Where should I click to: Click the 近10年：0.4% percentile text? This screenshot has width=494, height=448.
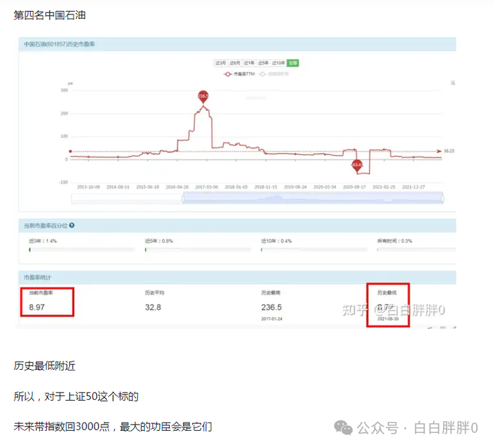tap(277, 241)
